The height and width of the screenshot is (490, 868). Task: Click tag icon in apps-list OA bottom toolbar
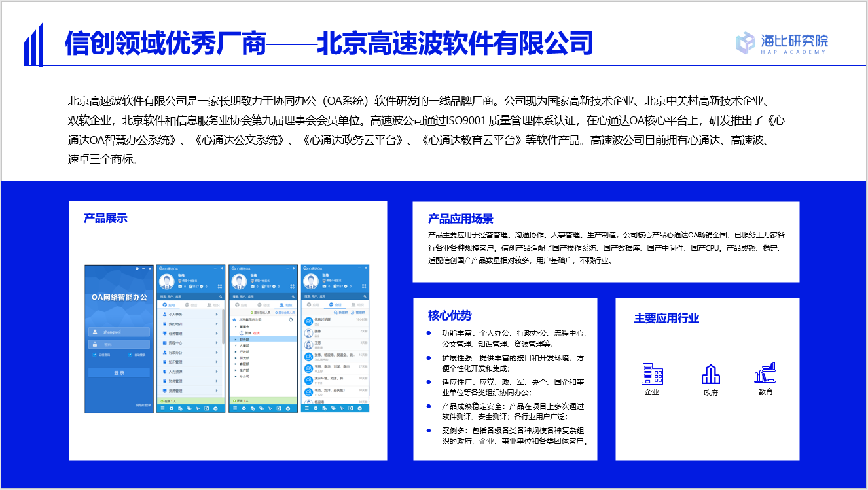[189, 408]
